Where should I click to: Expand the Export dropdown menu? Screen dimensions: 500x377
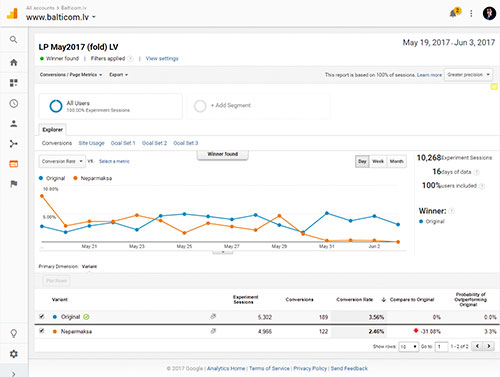pos(118,75)
